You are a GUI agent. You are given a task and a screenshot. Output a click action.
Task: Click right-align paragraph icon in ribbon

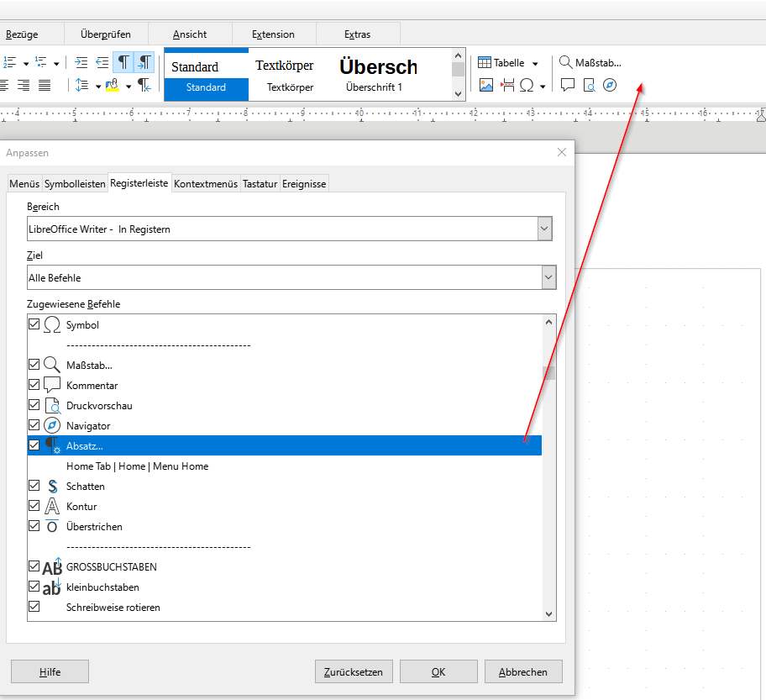click(24, 86)
